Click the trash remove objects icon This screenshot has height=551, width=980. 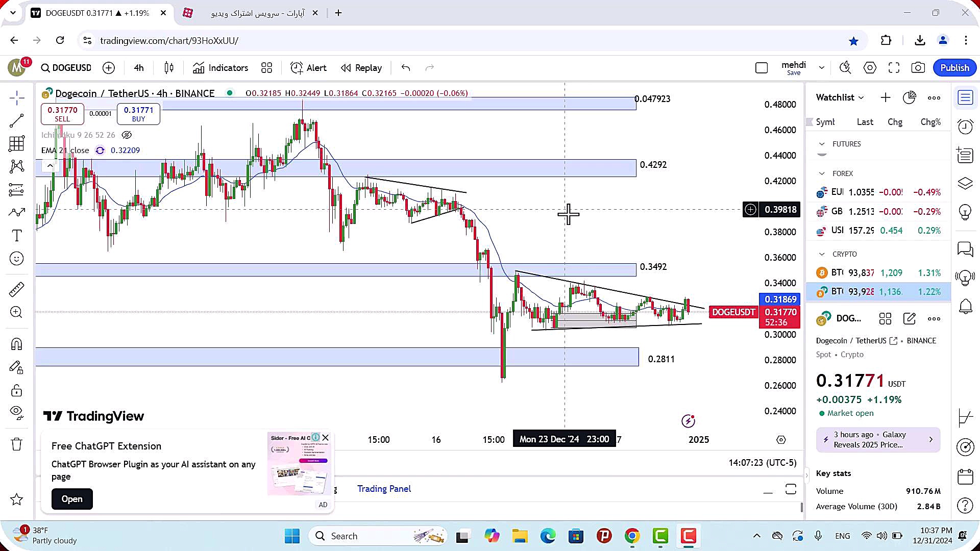point(16,444)
